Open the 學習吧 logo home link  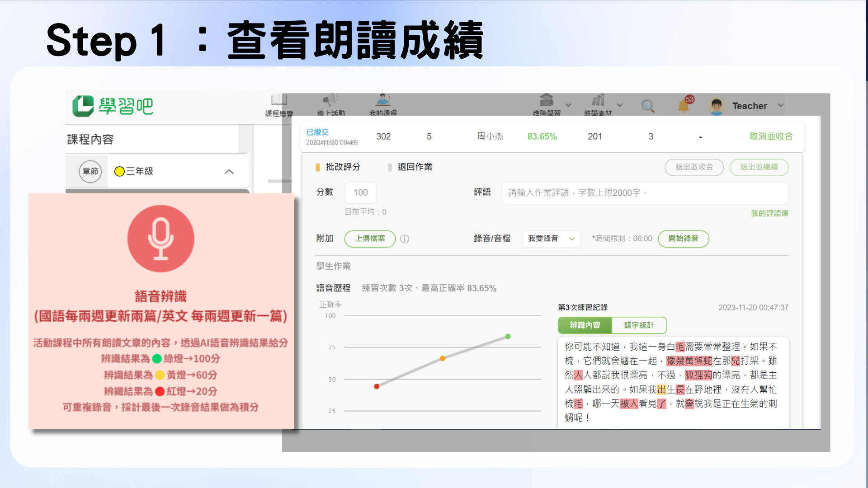point(113,106)
